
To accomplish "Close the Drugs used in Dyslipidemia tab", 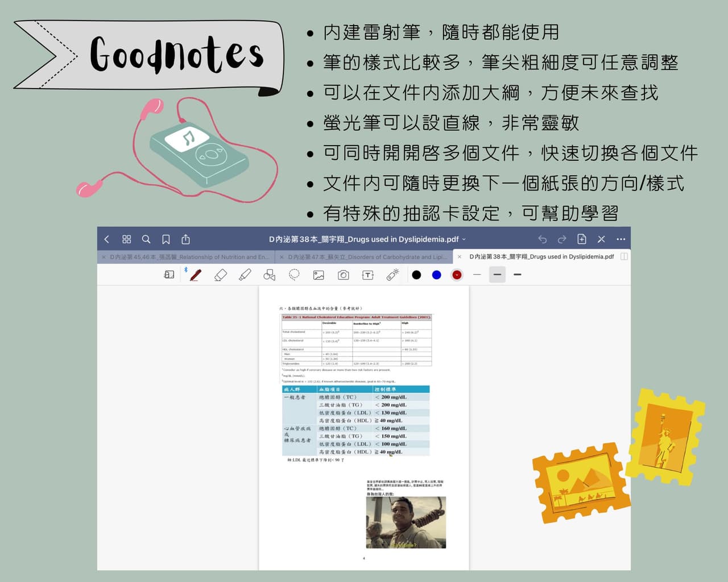I will pyautogui.click(x=460, y=257).
